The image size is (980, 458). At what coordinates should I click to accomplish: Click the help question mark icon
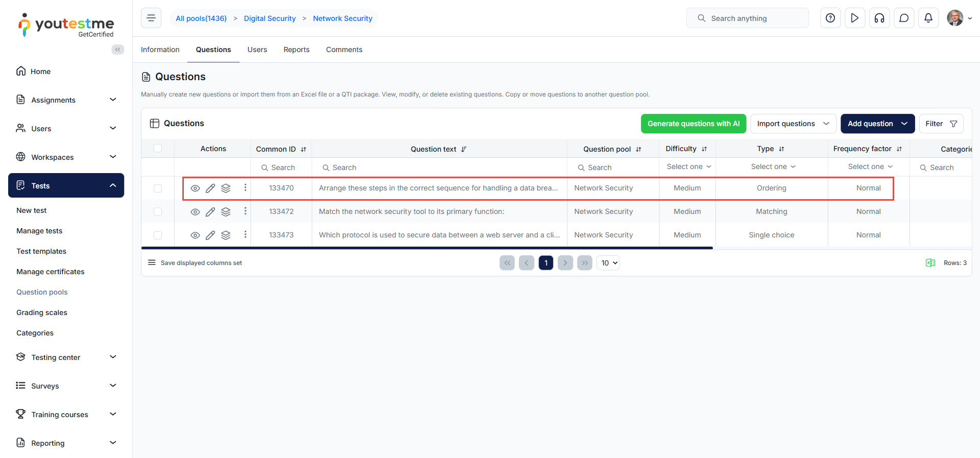[830, 18]
